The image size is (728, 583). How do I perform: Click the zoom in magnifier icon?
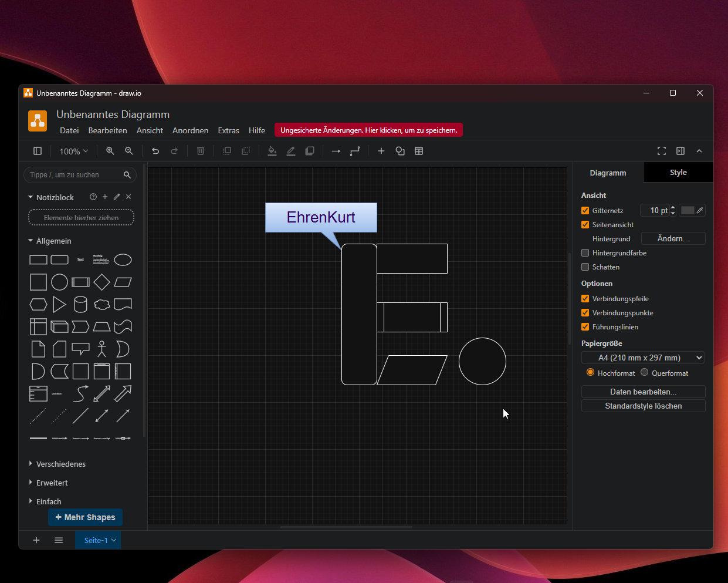[110, 151]
